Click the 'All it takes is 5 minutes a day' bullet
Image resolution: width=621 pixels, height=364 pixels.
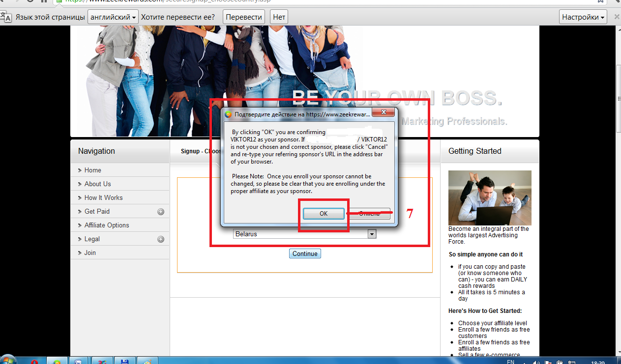(492, 295)
